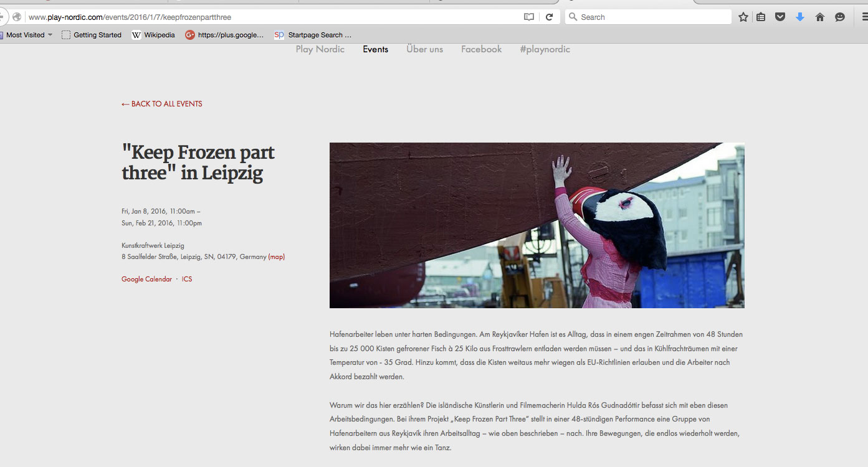This screenshot has height=467, width=868.
Task: Open the Über uns nav item
Action: pyautogui.click(x=425, y=49)
